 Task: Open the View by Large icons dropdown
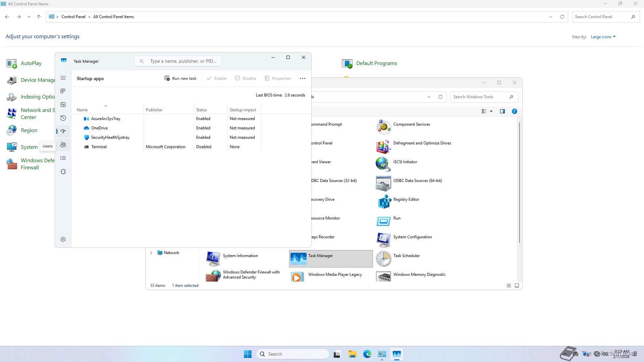[x=603, y=37]
